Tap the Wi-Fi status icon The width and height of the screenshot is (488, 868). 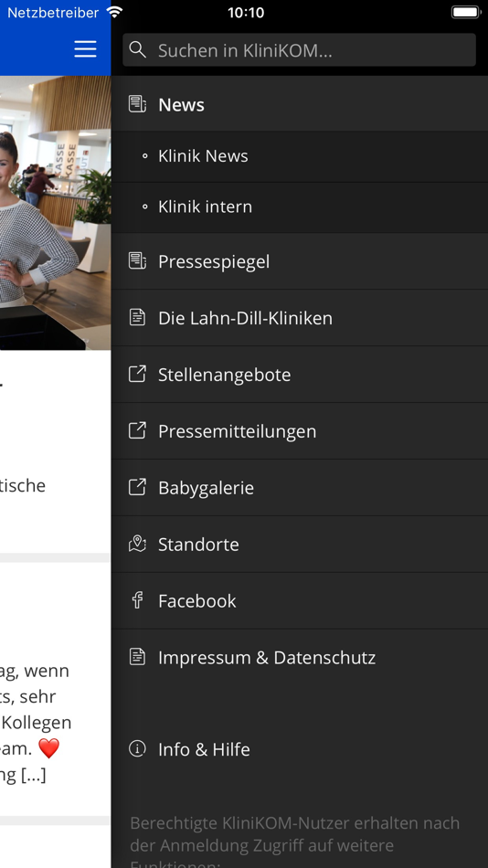[x=114, y=12]
